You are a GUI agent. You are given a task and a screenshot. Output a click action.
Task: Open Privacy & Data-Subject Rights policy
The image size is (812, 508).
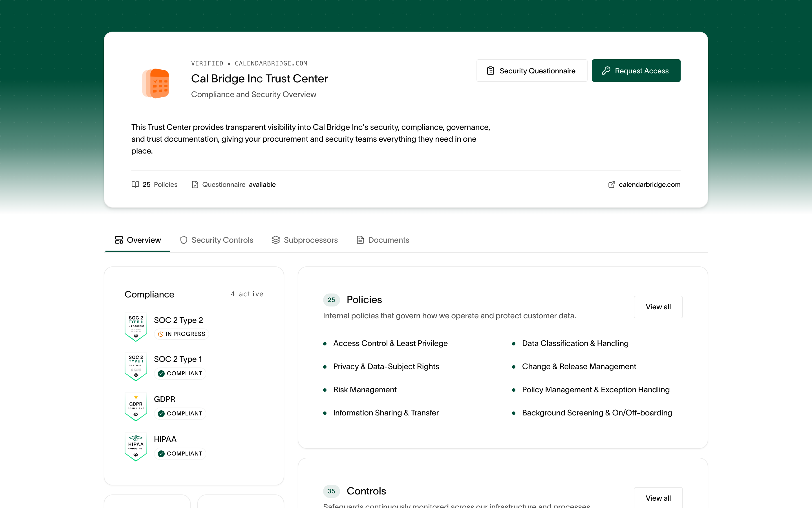pos(386,367)
